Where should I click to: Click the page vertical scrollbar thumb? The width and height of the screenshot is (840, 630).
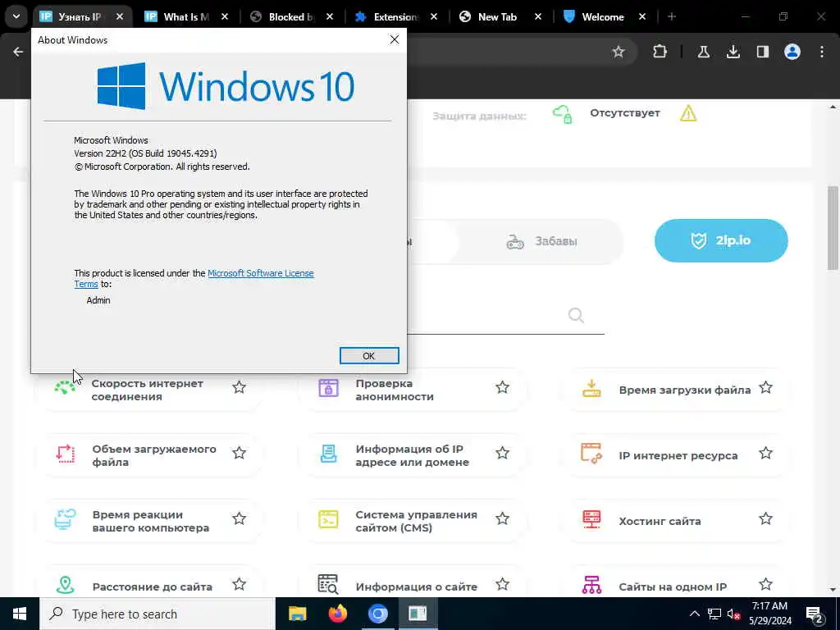coord(833,228)
